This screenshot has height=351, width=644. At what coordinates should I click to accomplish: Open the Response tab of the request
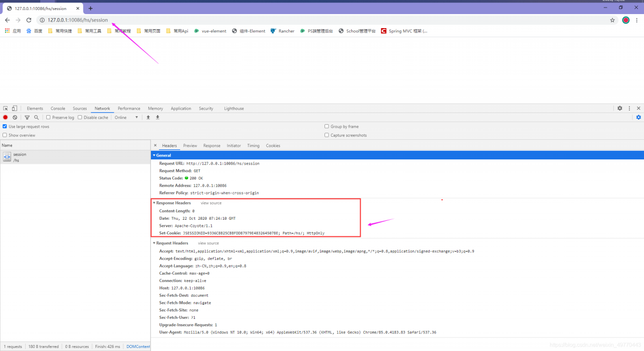[x=212, y=146]
